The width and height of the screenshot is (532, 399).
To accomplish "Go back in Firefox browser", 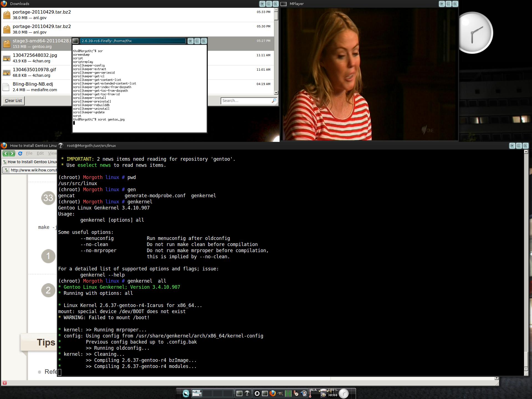I will (x=6, y=153).
